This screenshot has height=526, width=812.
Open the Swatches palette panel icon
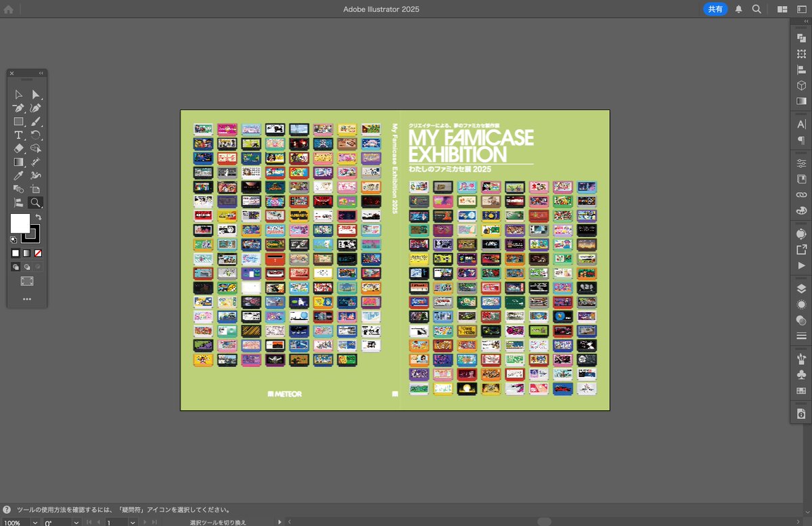point(801,211)
